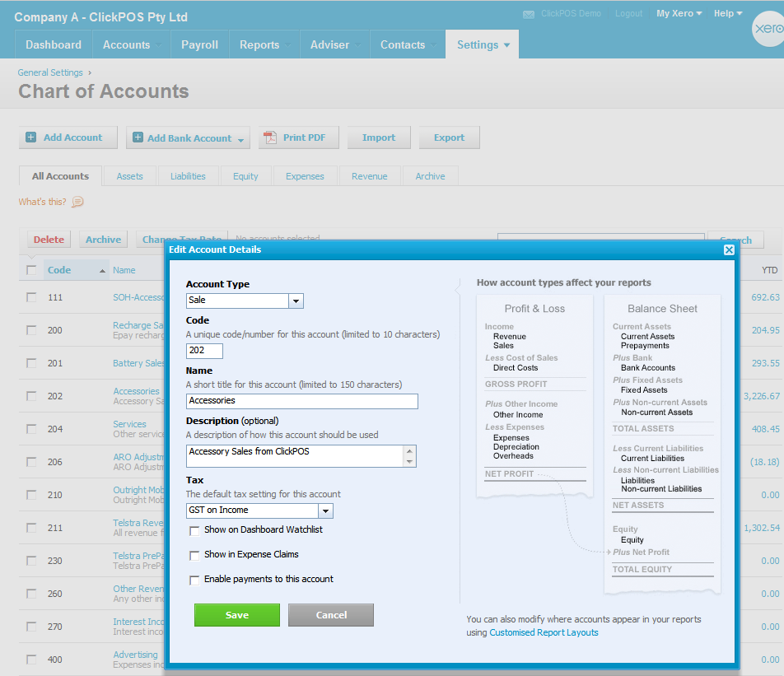Switch to the Equity tab
Image resolution: width=784 pixels, height=676 pixels.
(x=245, y=176)
